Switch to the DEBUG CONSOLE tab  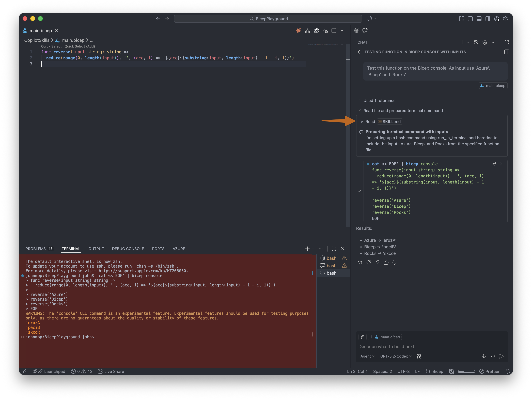128,249
